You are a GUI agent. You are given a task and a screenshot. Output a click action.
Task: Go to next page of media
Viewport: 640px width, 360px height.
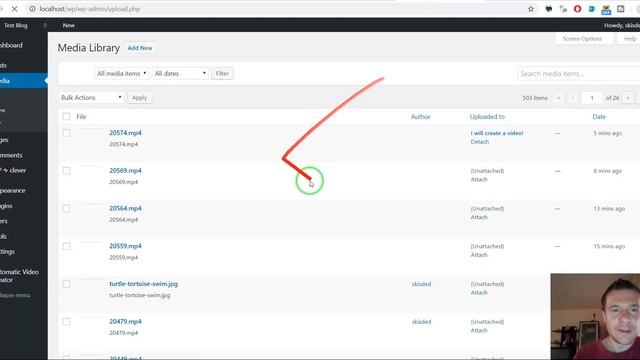coord(628,98)
